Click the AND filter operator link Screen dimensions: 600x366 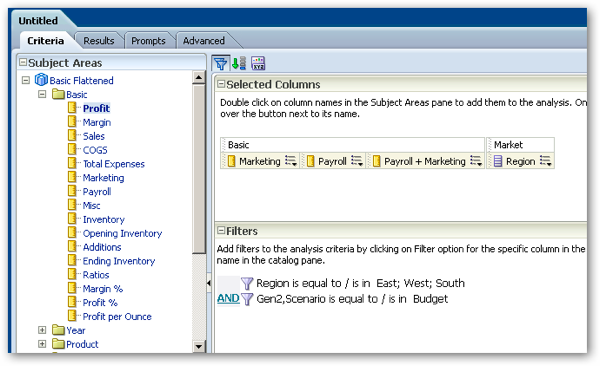click(x=228, y=299)
